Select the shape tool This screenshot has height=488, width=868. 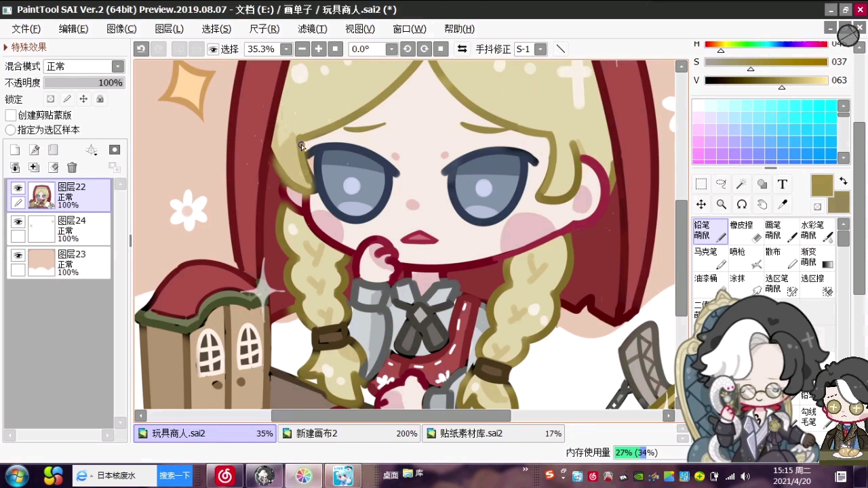(762, 184)
